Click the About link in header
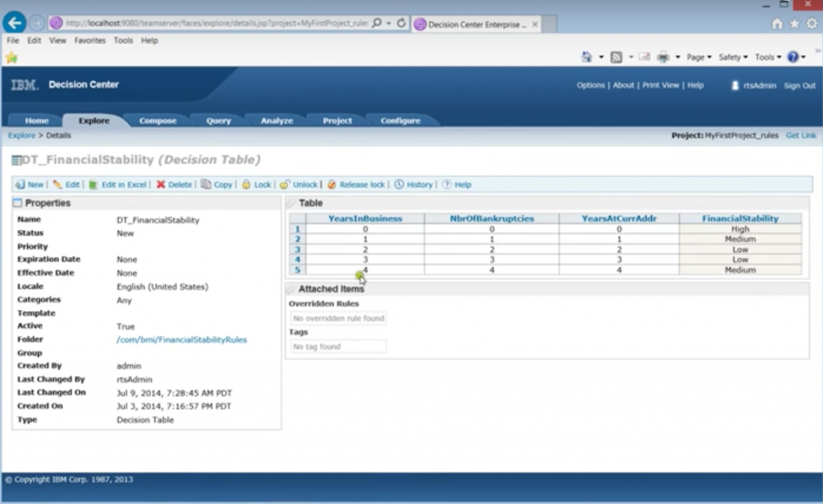Image resolution: width=823 pixels, height=504 pixels. click(623, 85)
